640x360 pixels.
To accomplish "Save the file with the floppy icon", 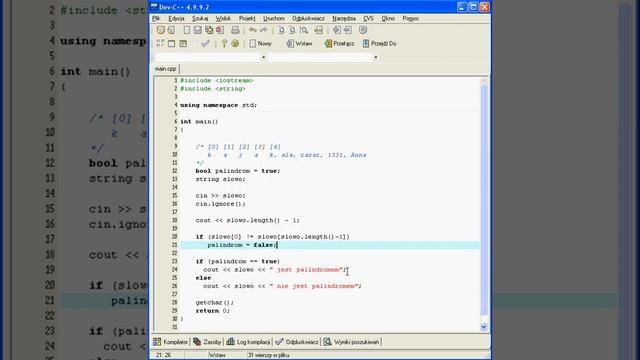I will [x=198, y=30].
